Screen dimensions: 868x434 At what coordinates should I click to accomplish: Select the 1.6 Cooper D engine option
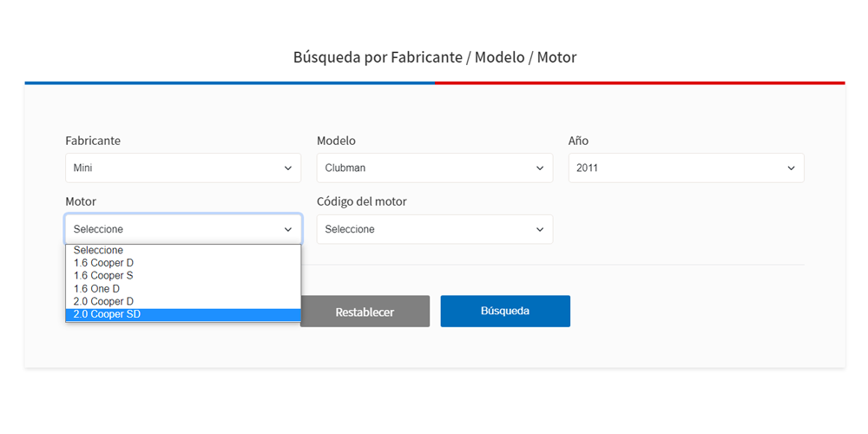coord(183,263)
